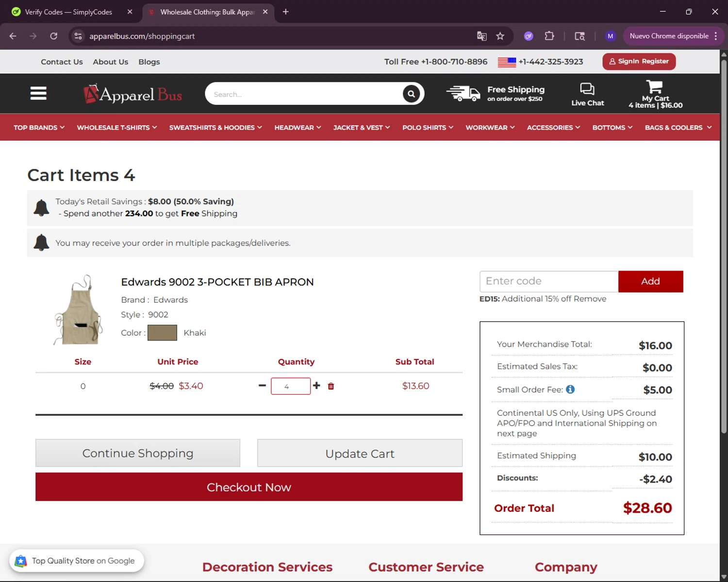Open the Blogs link
This screenshot has width=728, height=582.
(149, 62)
